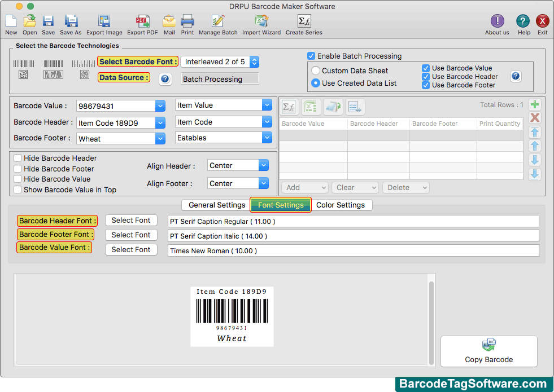
Task: Select the Custom Data Sheet radio button
Action: (x=316, y=71)
